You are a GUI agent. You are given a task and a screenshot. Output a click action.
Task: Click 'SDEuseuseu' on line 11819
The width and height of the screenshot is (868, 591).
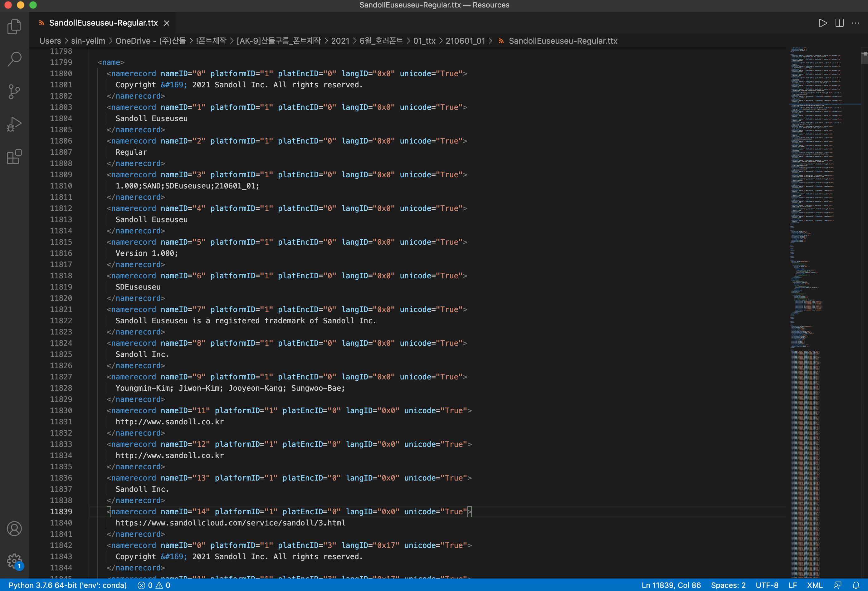pyautogui.click(x=138, y=286)
